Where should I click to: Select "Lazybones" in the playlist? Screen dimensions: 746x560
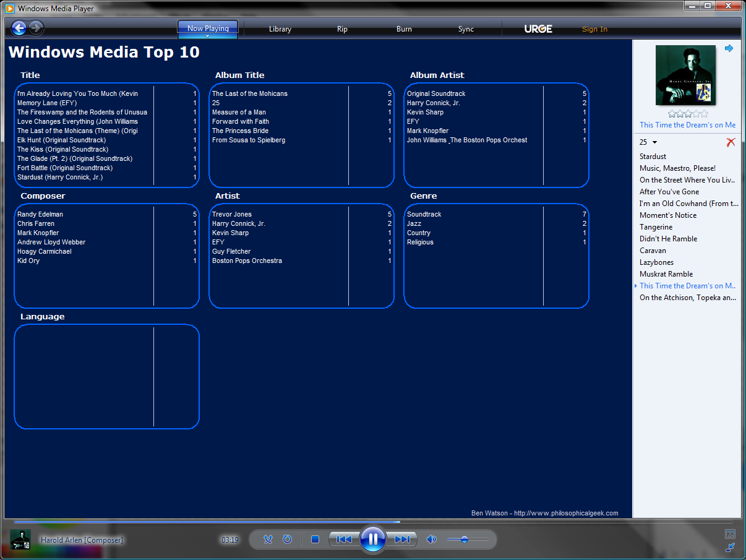click(657, 262)
